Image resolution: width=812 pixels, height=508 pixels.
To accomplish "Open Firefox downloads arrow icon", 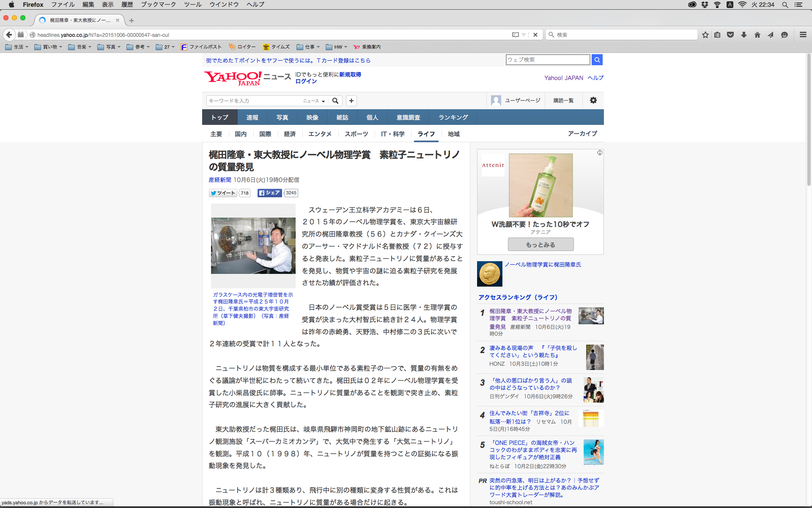I will [x=744, y=35].
